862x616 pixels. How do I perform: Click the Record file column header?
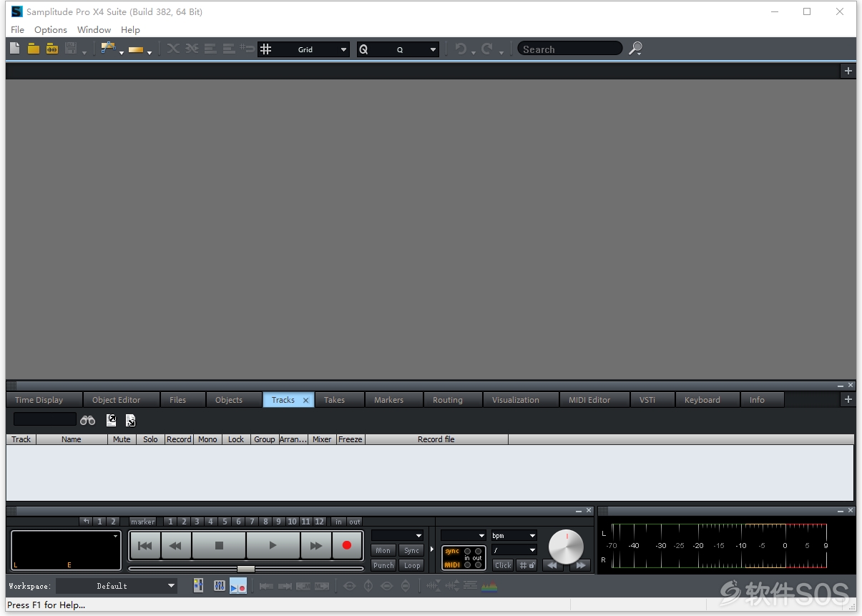click(436, 439)
